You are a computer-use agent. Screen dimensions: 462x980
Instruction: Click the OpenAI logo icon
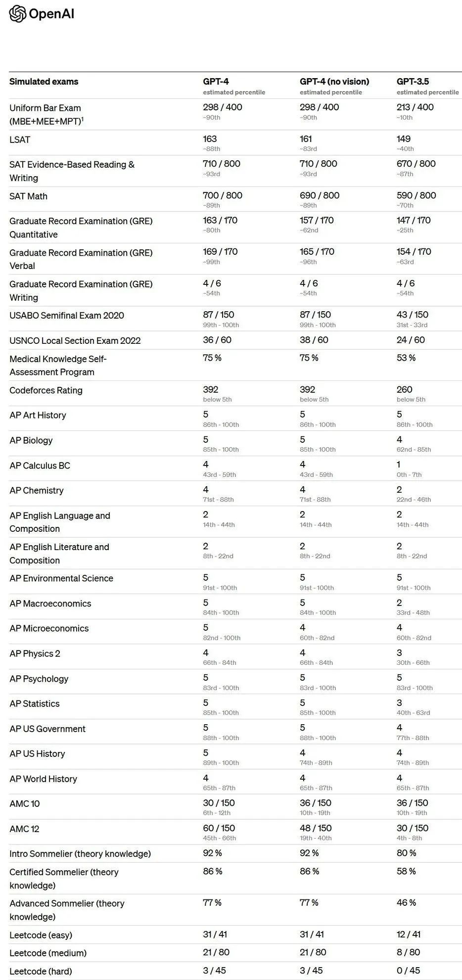pos(18,14)
